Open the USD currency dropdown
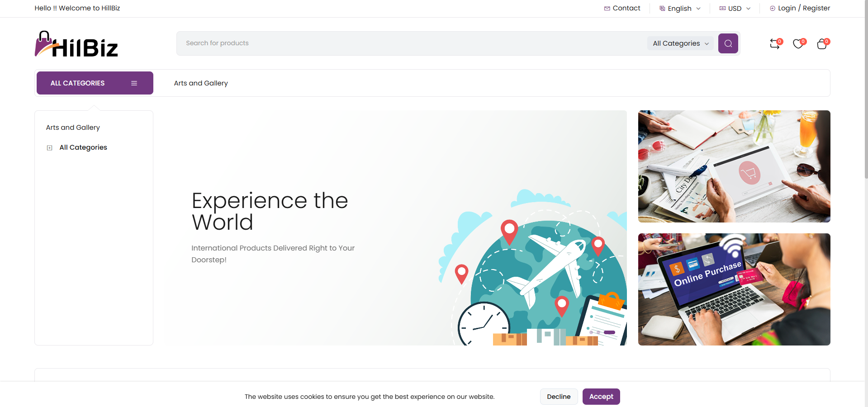868x407 pixels. pos(735,9)
